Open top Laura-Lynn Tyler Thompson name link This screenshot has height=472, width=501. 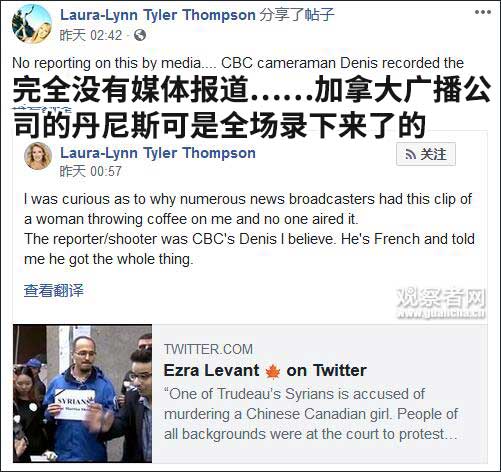pyautogui.click(x=158, y=15)
